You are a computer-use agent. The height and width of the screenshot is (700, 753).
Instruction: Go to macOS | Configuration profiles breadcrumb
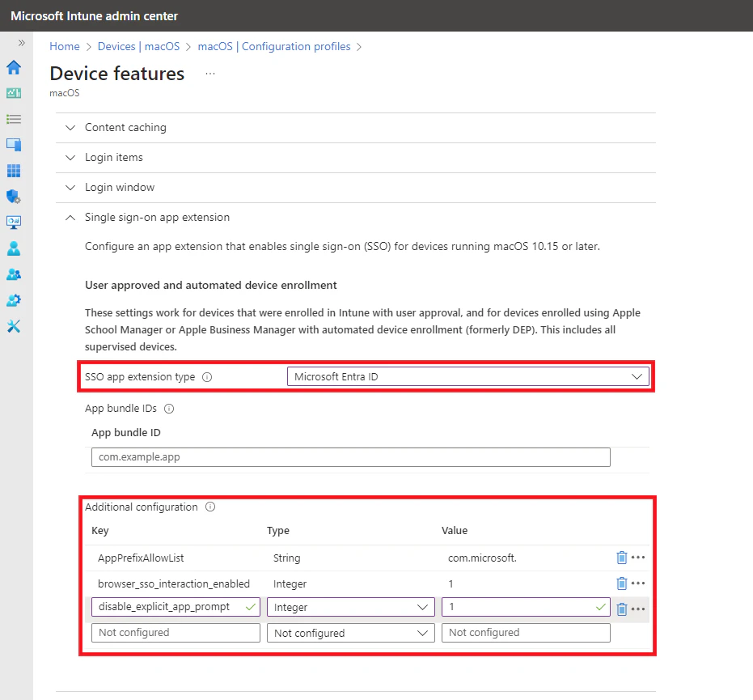274,47
